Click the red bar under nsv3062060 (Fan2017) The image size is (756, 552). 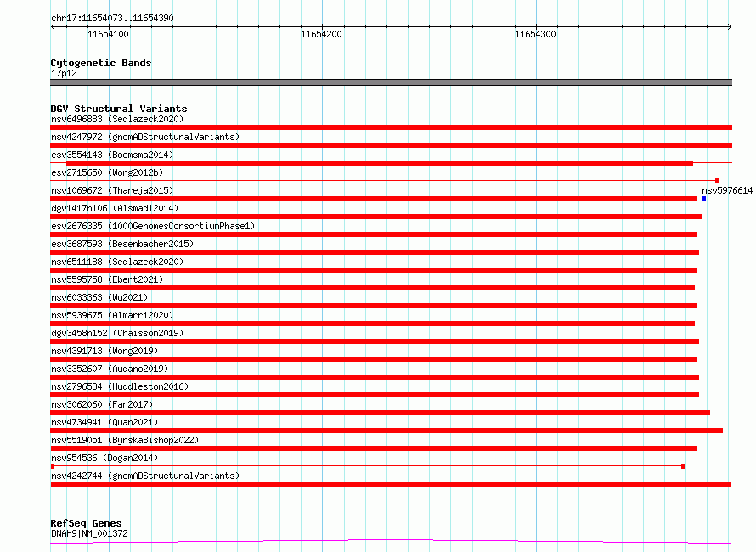(380, 413)
